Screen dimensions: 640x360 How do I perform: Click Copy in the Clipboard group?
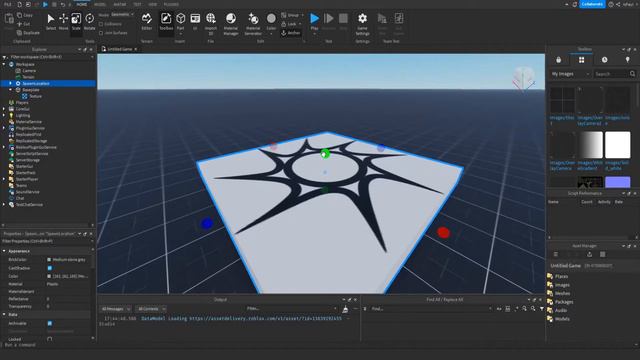25,15
